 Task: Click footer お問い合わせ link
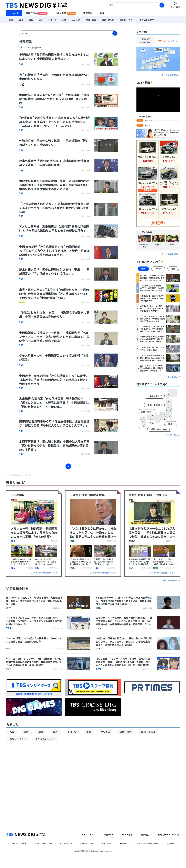(106, 843)
